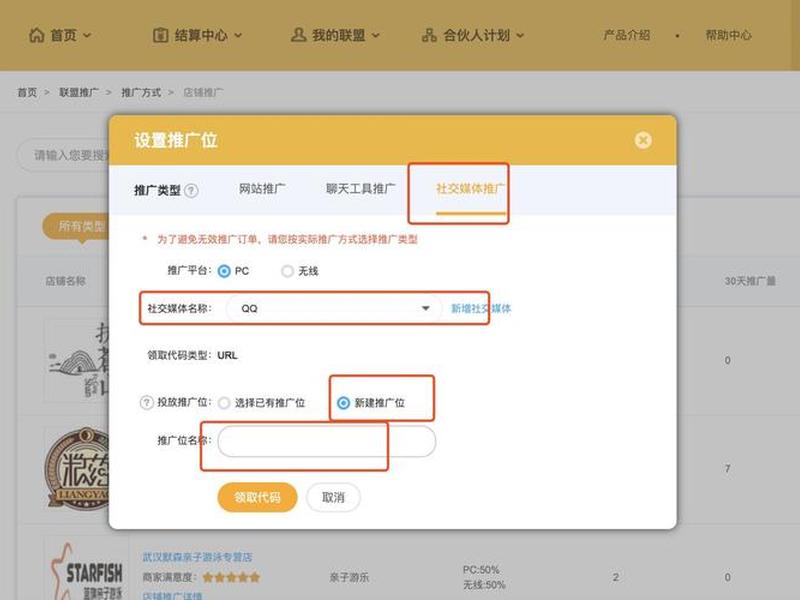Image resolution: width=800 pixels, height=600 pixels.
Task: Expand the 我的联盟 menu chevron
Action: [376, 35]
